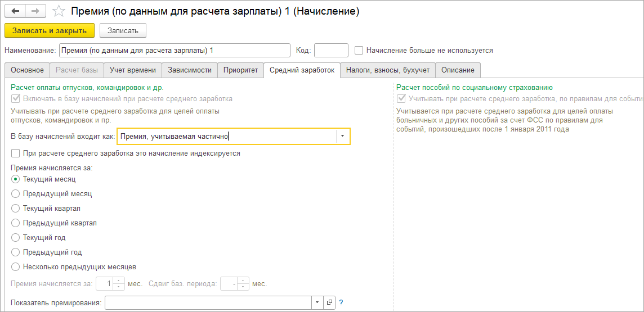Open Показатель премирования dropdown list
This screenshot has width=644, height=312.
pos(317,302)
